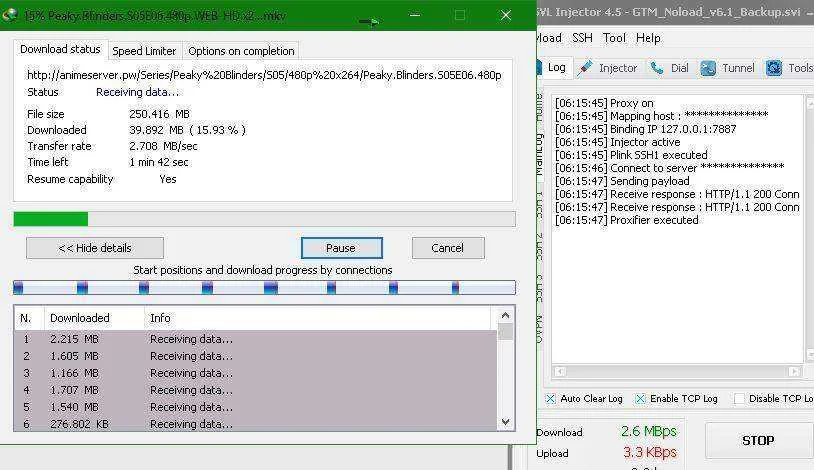The height and width of the screenshot is (470, 814).
Task: Click right arrow of log horizontal scrollbar
Action: [x=794, y=371]
